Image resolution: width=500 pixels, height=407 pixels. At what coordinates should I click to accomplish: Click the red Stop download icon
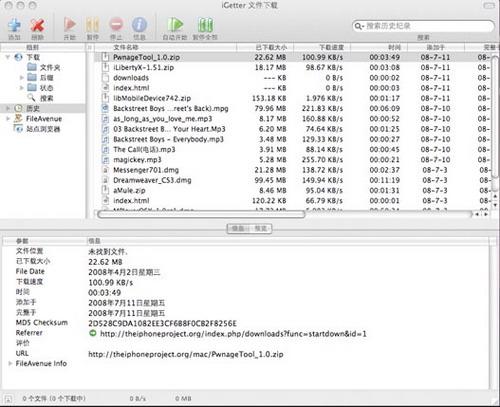116,25
